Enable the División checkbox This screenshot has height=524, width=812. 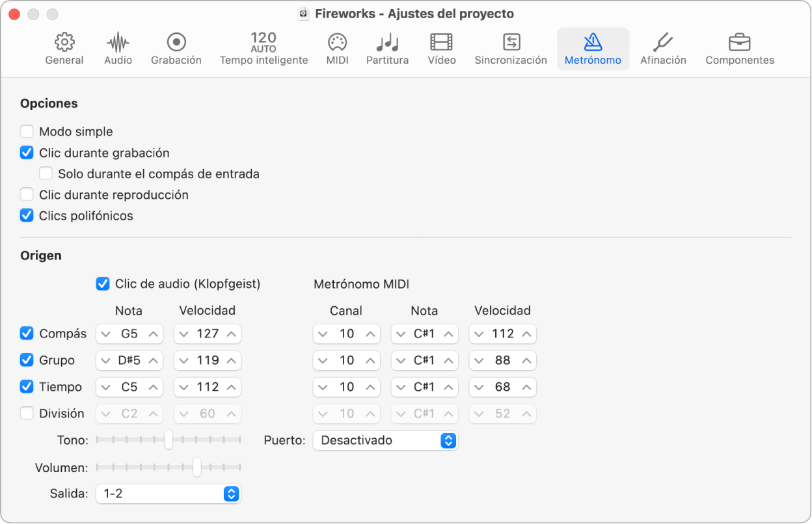(27, 413)
